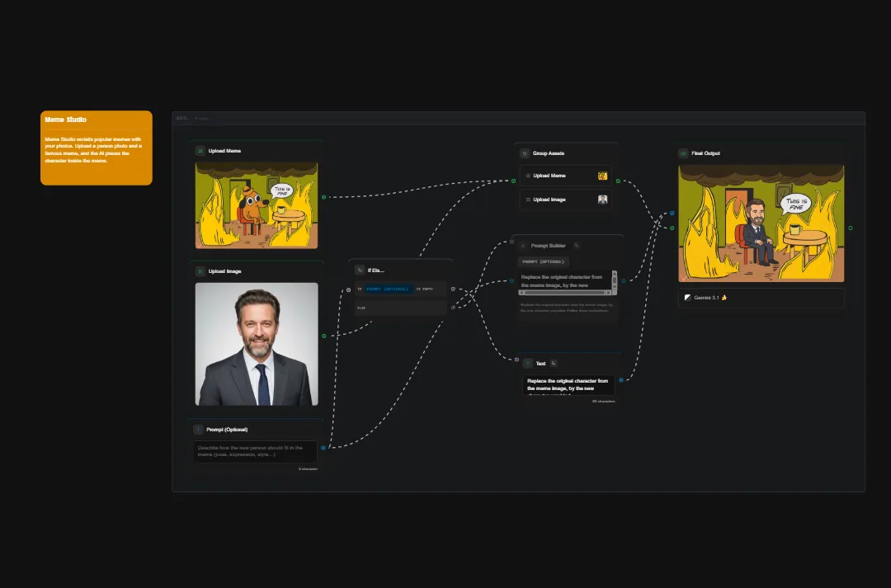Click the Final Output node icon
891x588 pixels.
point(685,153)
